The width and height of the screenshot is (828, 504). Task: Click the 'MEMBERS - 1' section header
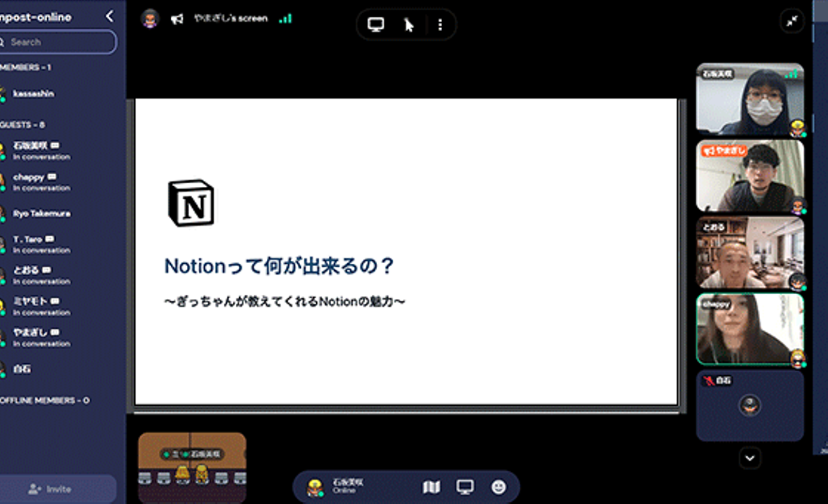[x=25, y=67]
